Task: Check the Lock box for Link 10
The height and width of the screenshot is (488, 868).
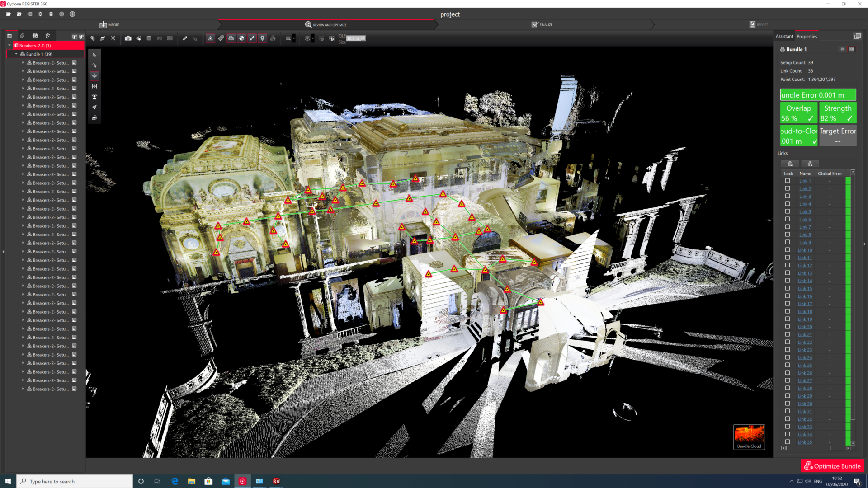Action: (788, 250)
